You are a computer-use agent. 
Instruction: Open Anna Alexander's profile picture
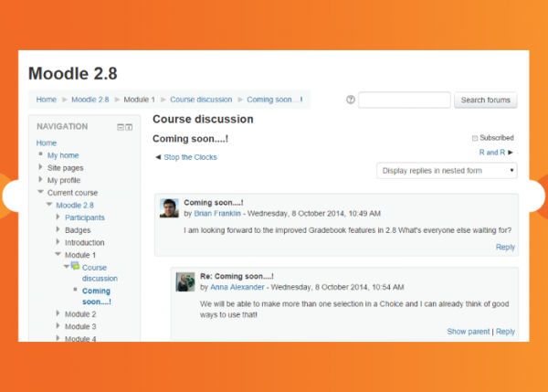coord(186,281)
